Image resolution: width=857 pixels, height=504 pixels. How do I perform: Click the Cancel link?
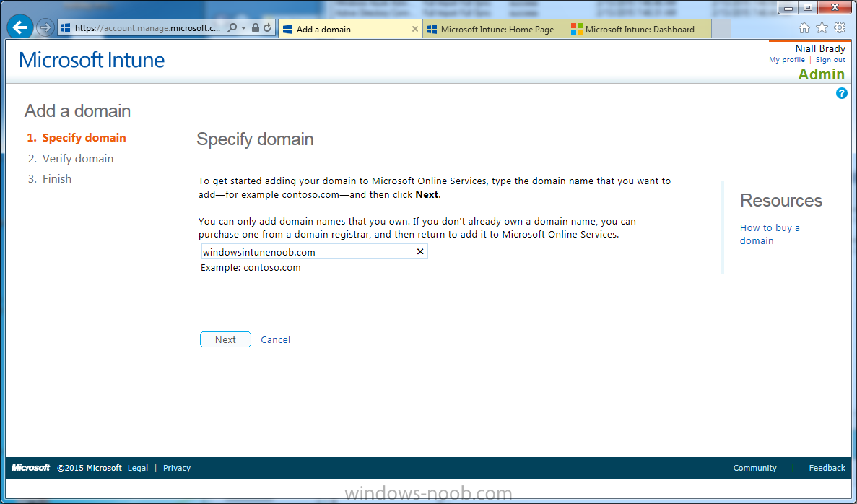click(x=276, y=339)
